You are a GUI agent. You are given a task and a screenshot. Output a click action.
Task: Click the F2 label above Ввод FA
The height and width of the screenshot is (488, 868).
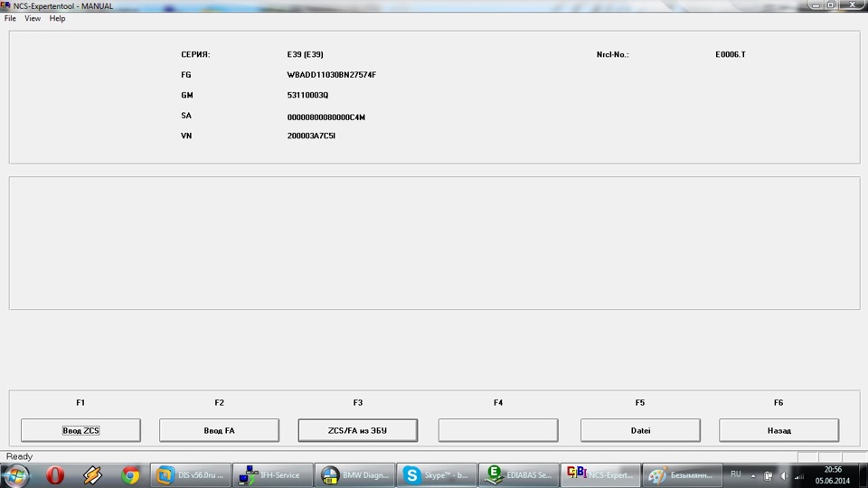point(219,403)
